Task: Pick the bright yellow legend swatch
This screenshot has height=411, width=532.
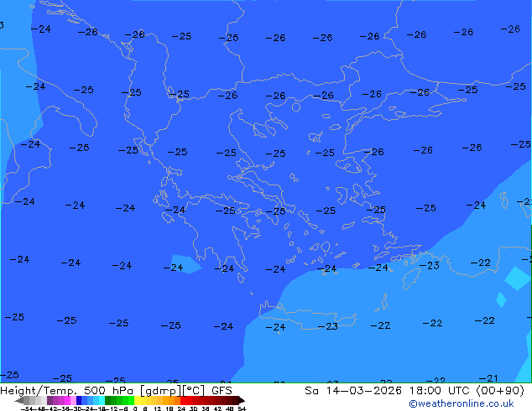Action: (x=137, y=400)
